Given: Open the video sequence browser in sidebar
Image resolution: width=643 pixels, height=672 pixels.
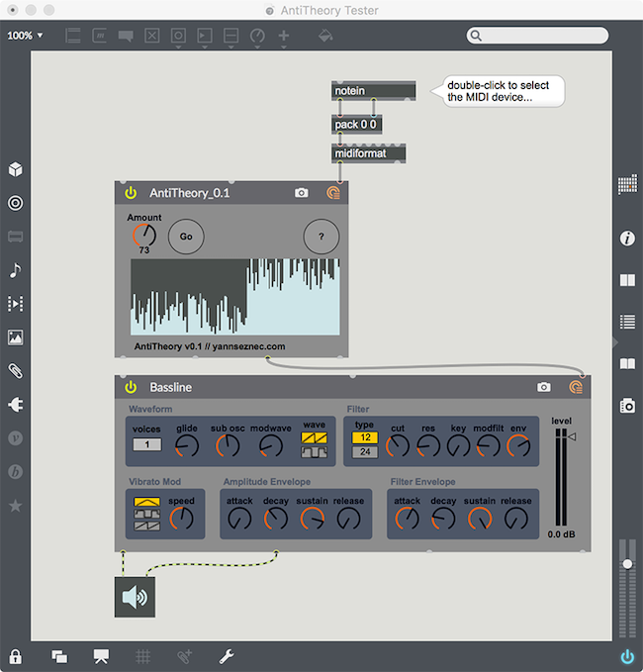Looking at the screenshot, I should click(x=16, y=304).
